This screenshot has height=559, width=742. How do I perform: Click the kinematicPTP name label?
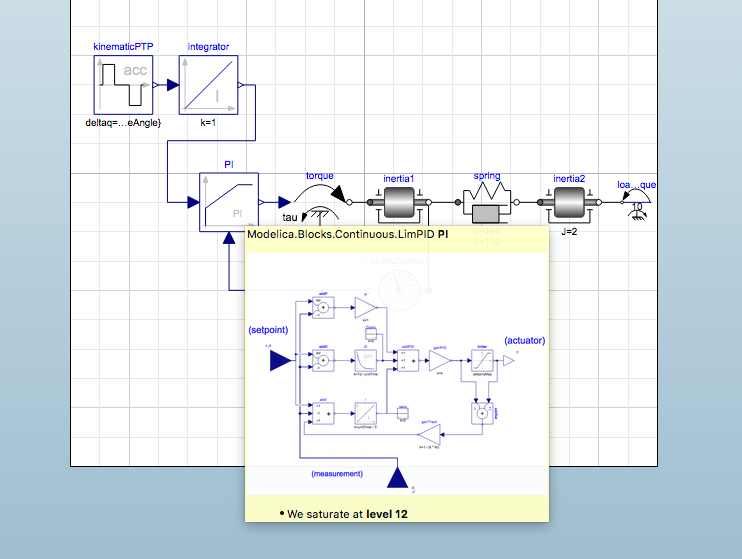pyautogui.click(x=123, y=46)
